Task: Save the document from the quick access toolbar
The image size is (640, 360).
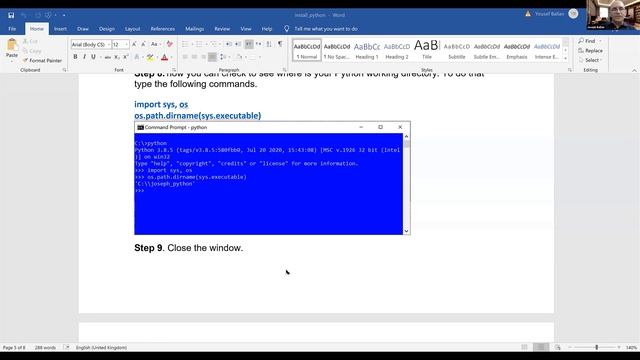Action: point(11,15)
